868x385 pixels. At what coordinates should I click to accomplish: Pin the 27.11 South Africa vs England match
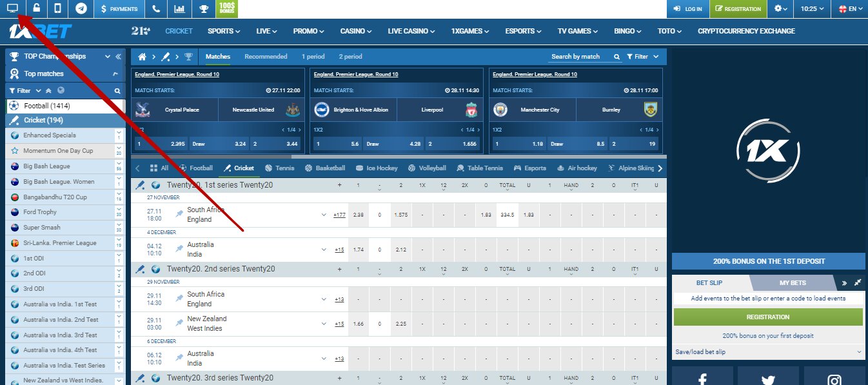(x=179, y=214)
